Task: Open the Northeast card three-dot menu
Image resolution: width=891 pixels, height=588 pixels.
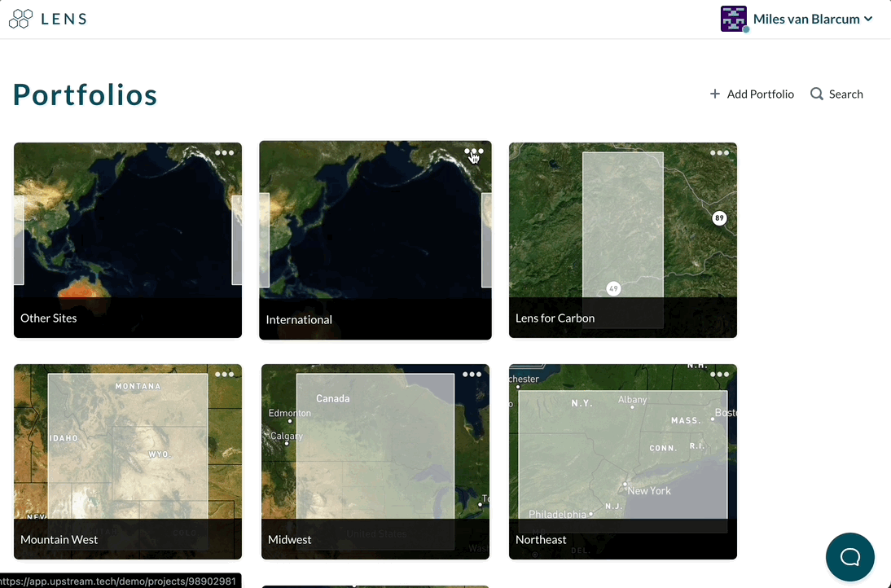Action: [719, 375]
